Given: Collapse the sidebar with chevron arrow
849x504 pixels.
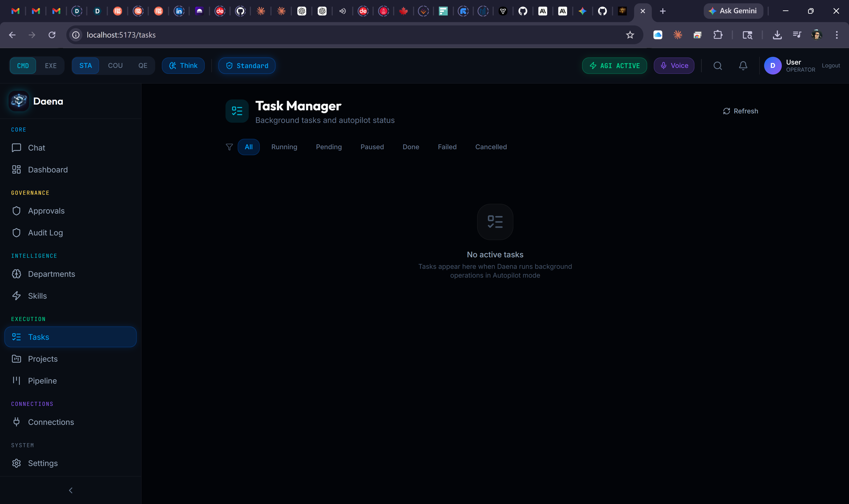Looking at the screenshot, I should pyautogui.click(x=71, y=490).
